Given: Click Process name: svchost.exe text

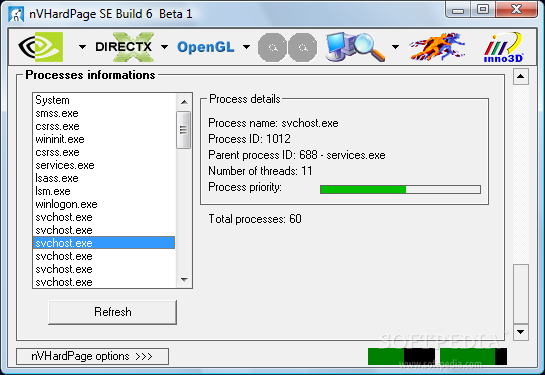Looking at the screenshot, I should pyautogui.click(x=273, y=123).
